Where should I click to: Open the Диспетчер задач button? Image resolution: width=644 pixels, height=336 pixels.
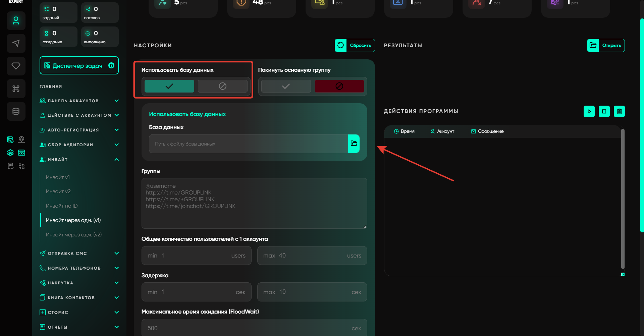[79, 65]
